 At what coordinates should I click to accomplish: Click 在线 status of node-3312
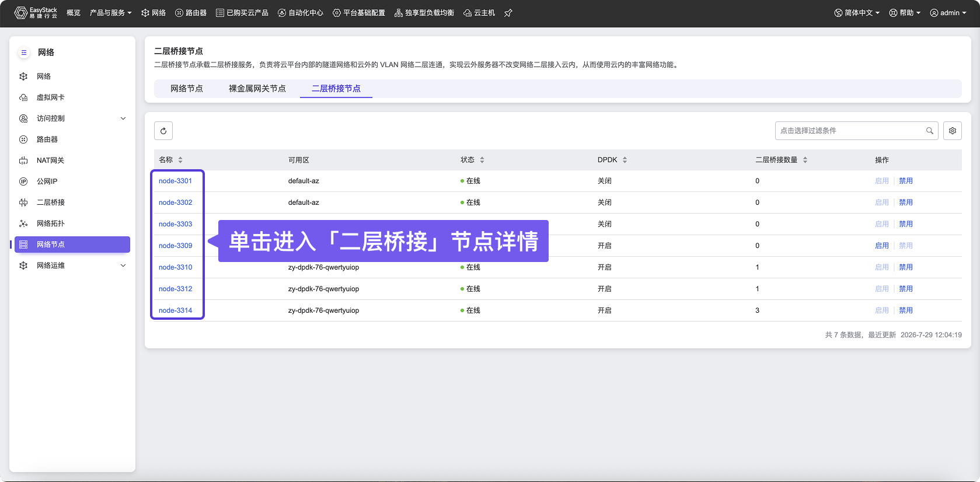click(470, 289)
